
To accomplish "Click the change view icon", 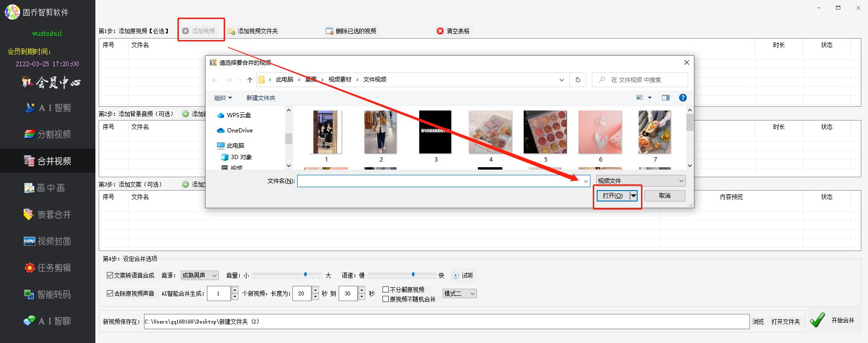I will click(640, 98).
